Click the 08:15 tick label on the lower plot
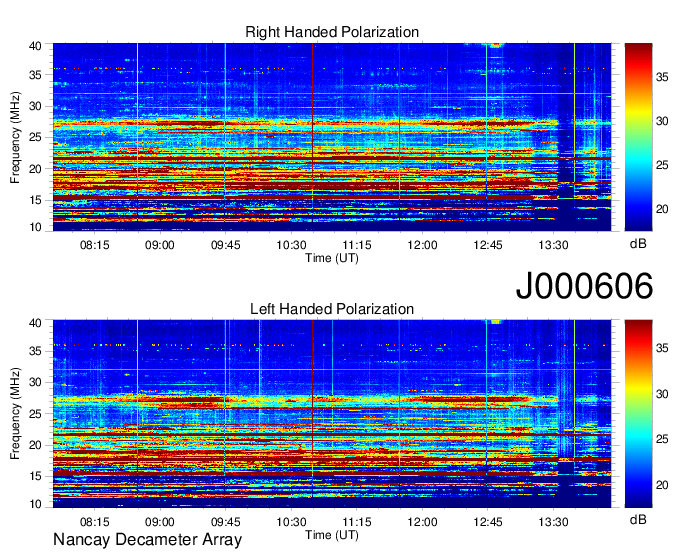This screenshot has height=552, width=680. click(95, 522)
